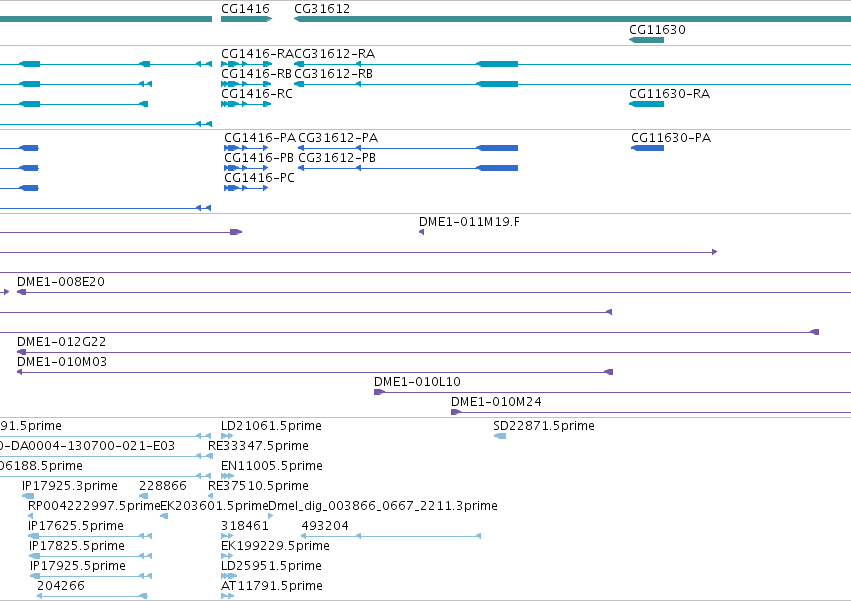Select the SD22871.5prime EST
Screen dimensions: 851x601
click(x=500, y=436)
